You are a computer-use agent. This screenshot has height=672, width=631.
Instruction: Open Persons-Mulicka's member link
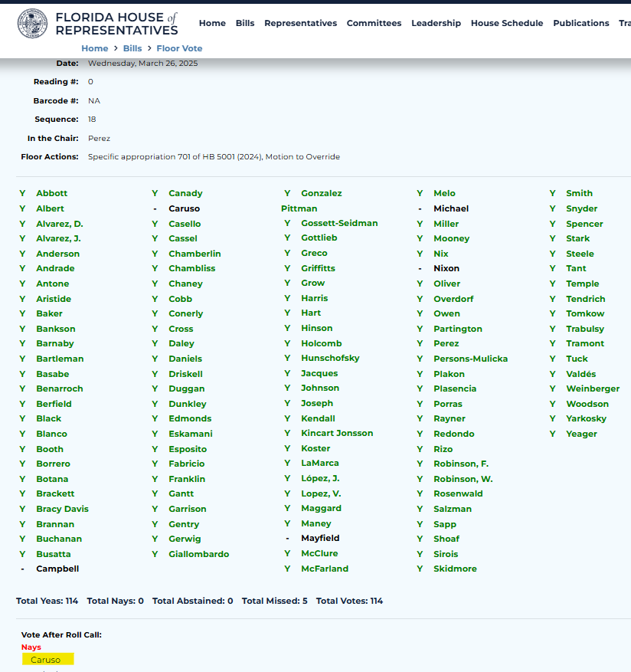click(470, 359)
